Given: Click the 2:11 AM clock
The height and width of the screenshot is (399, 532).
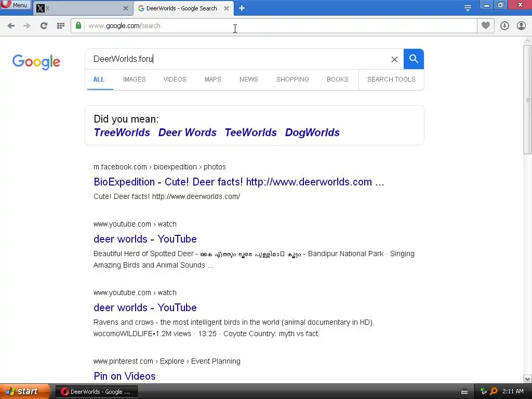Looking at the screenshot, I should click(x=513, y=391).
